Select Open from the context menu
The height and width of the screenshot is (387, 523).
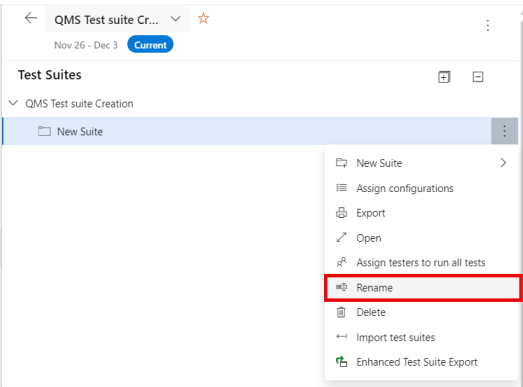coord(421,238)
